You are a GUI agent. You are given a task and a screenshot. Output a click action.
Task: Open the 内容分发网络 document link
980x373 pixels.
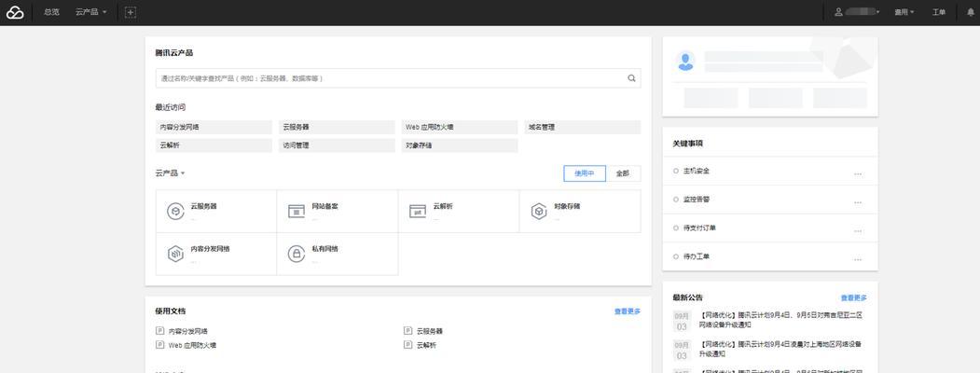[187, 331]
